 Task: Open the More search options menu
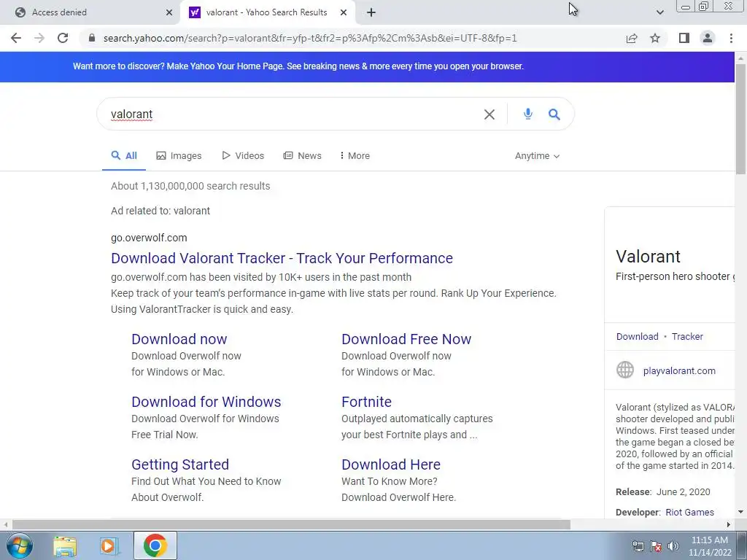[355, 156]
